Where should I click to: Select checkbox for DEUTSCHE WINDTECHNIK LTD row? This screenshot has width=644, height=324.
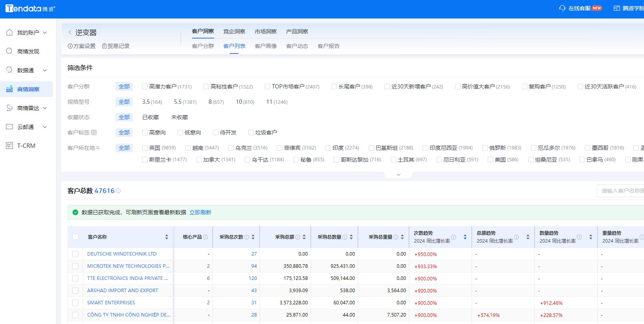tap(75, 254)
